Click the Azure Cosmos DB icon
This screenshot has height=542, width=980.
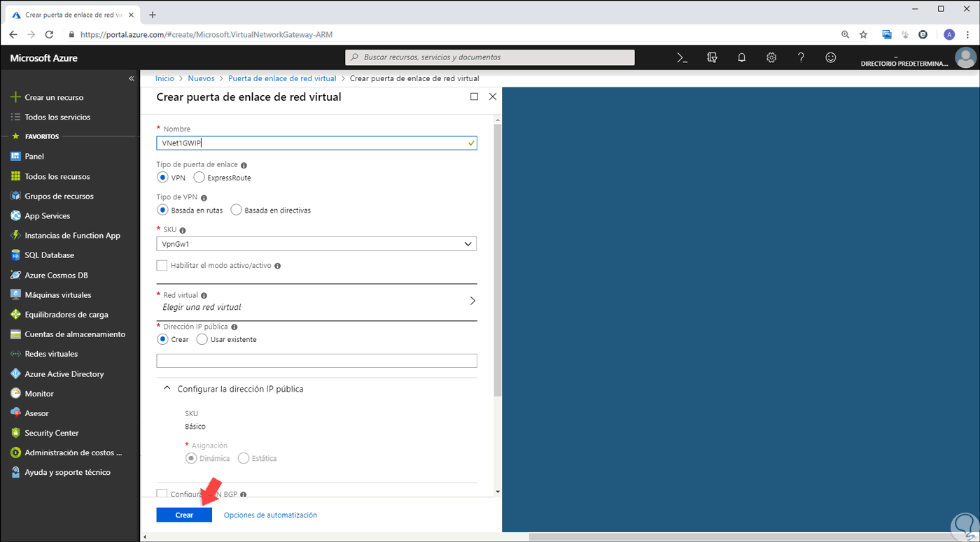[x=15, y=275]
